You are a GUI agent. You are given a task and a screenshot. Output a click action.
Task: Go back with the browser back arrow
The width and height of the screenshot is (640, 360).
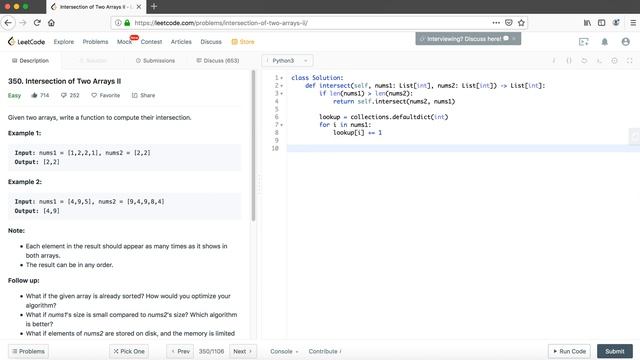pos(8,23)
